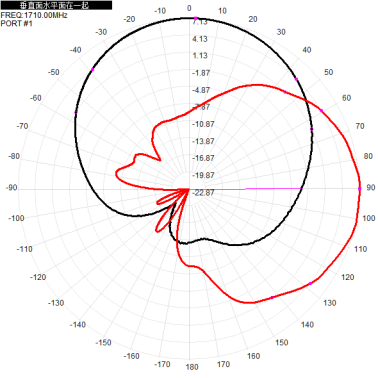Click the -90 degree angle label
Viewport: 378px width, 378px height.
pos(11,187)
